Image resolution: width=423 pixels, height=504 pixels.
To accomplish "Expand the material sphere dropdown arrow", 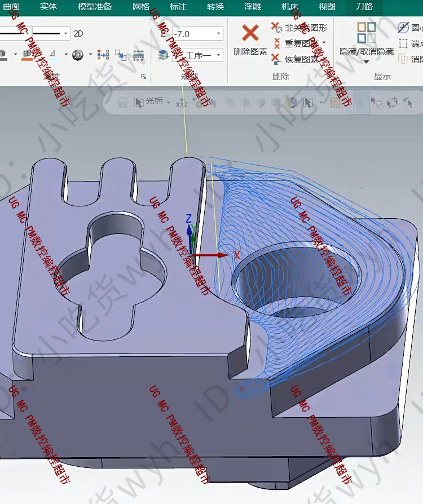I will click(90, 54).
